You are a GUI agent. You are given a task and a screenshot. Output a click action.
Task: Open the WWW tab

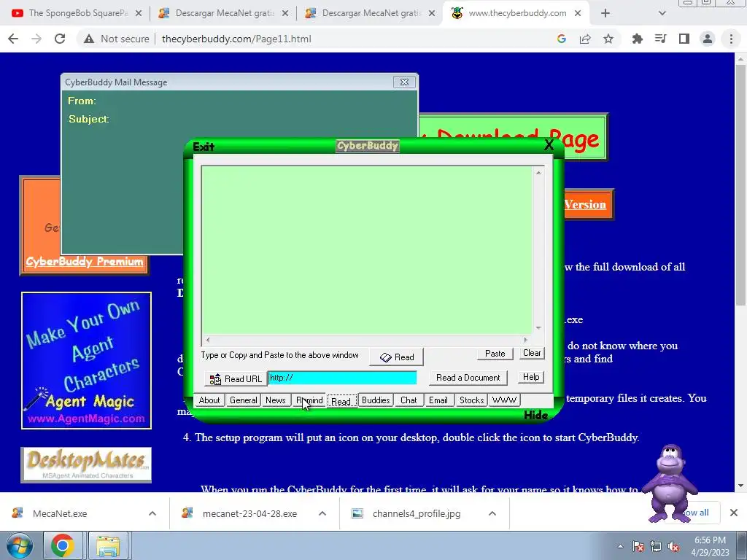click(x=504, y=400)
